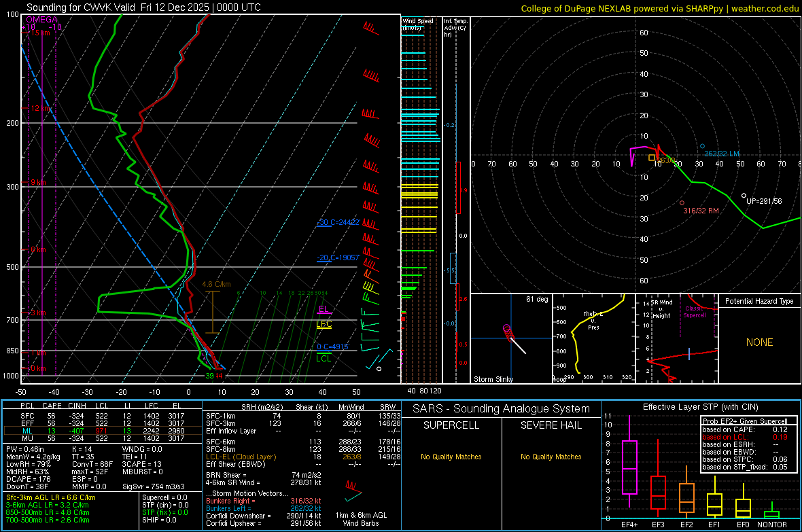This screenshot has height=532, width=802.
Task: Click the Eff Inflow Layer row
Action: click(303, 431)
